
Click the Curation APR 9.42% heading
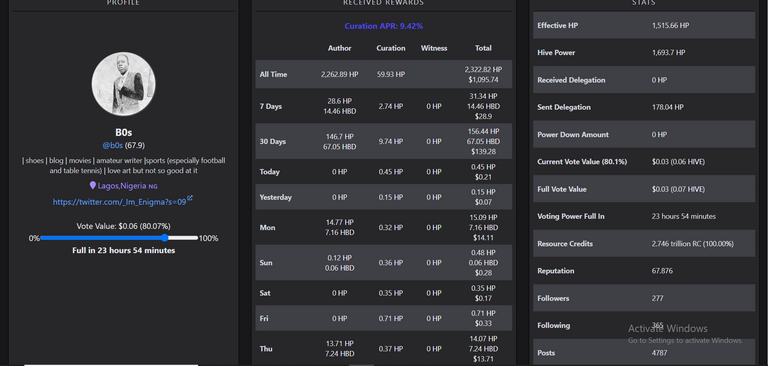click(384, 26)
